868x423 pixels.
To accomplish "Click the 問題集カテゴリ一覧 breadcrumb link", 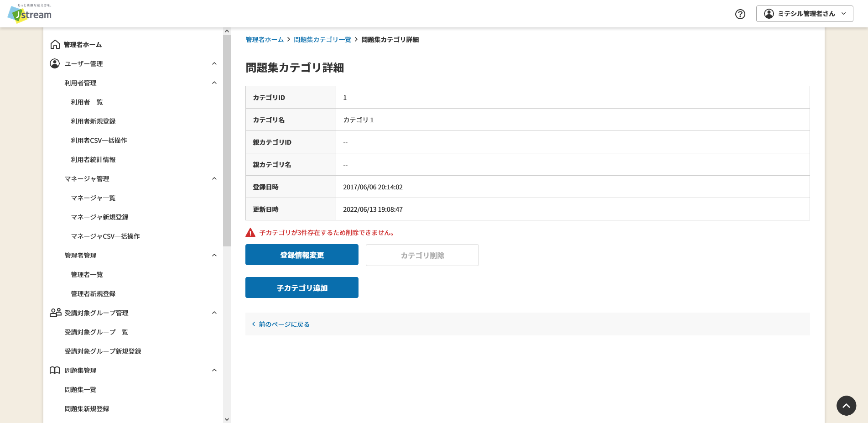I will 322,40.
